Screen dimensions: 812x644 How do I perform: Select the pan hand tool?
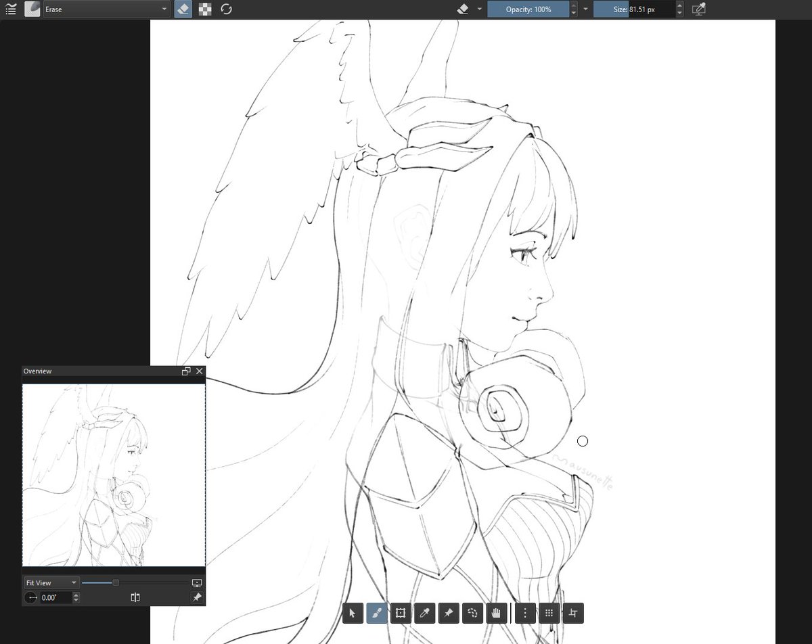(x=497, y=614)
